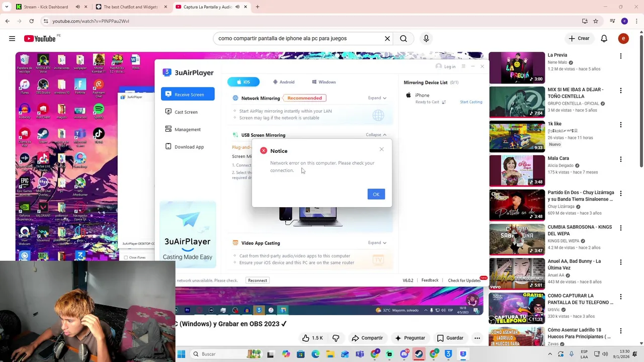Close the Kick Dashboard tab
This screenshot has width=644, height=362.
point(86,7)
